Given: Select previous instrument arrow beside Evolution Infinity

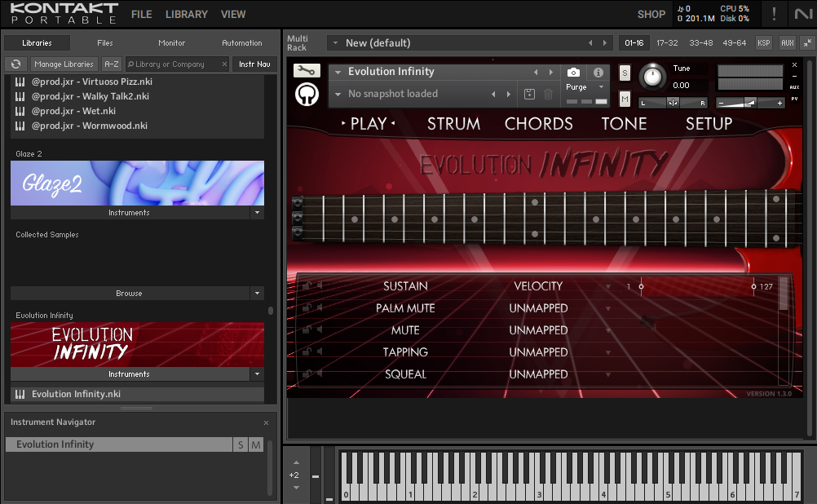Looking at the screenshot, I should 535,72.
